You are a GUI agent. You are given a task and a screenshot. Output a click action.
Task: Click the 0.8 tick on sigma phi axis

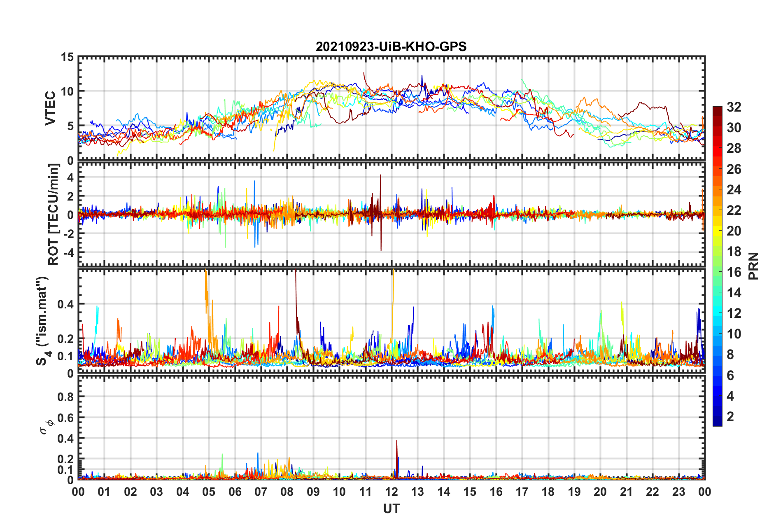65,397
